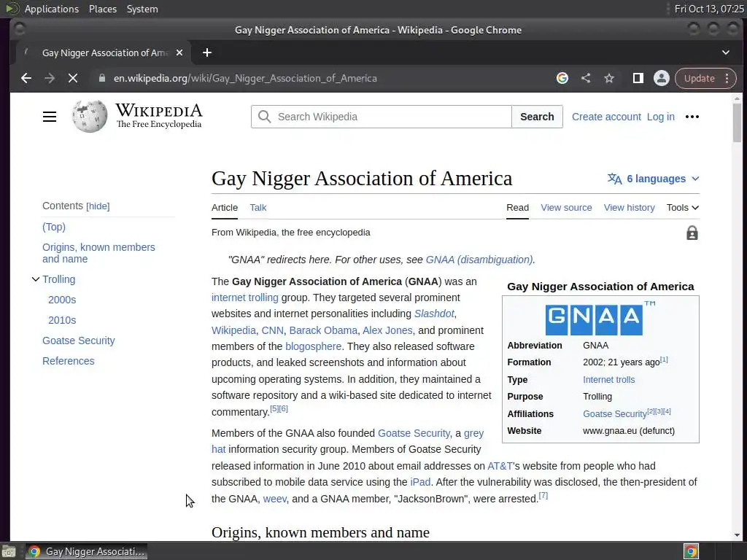
Task: Click the Chrome icon in bottom-right tray
Action: point(692,551)
